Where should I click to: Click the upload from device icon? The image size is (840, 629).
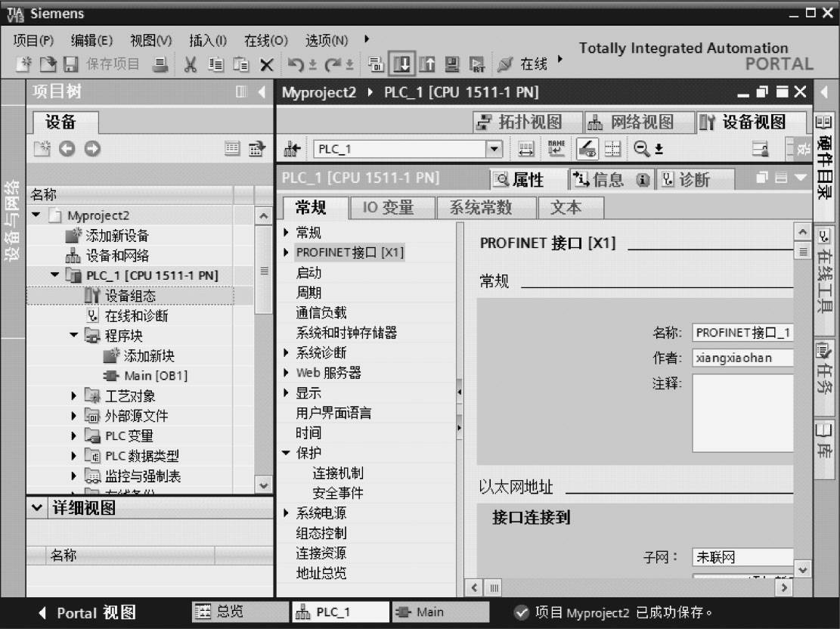pyautogui.click(x=427, y=64)
